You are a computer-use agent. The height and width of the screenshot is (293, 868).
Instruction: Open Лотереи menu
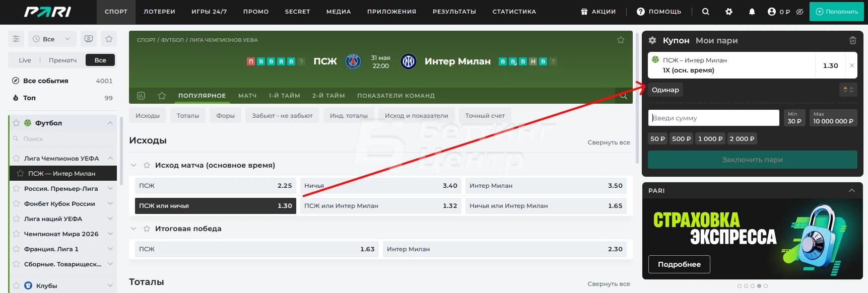point(159,12)
